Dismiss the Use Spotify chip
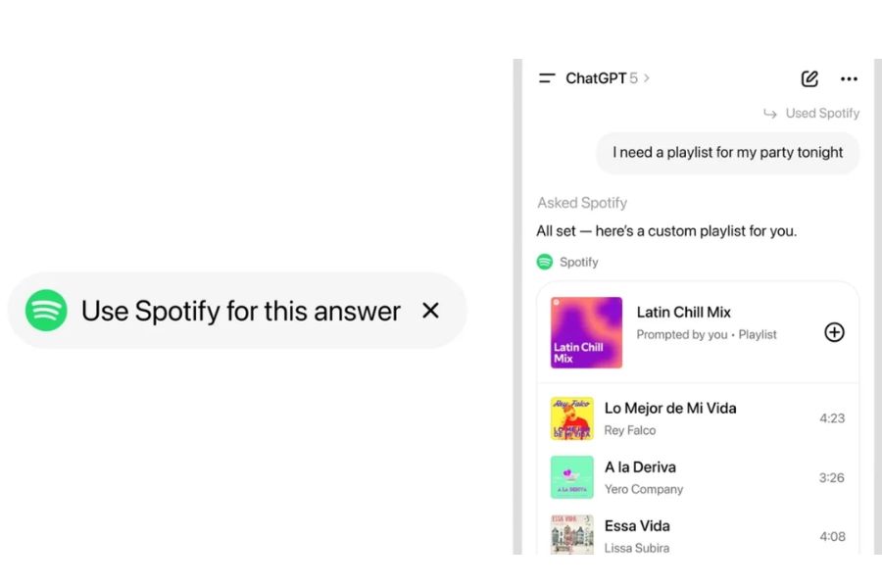Image resolution: width=882 pixels, height=588 pixels. [430, 311]
